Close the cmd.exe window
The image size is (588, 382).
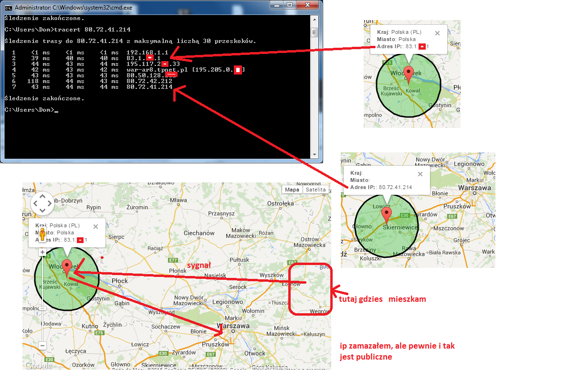pos(308,4)
